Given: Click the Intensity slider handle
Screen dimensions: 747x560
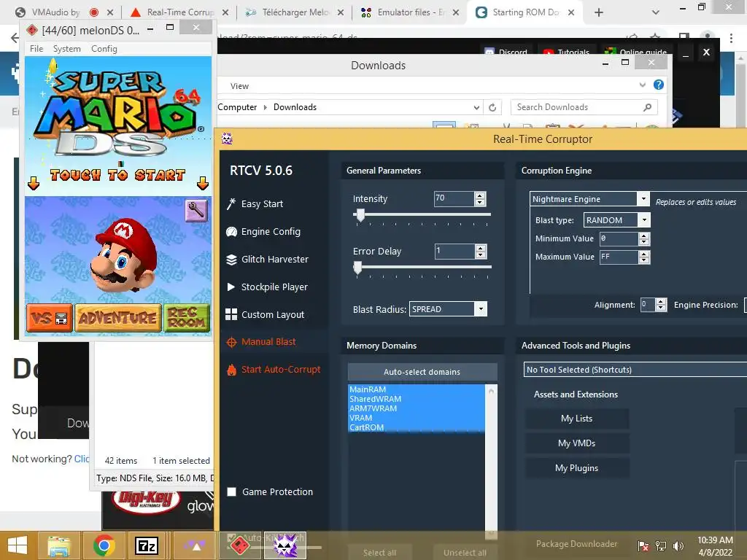Looking at the screenshot, I should pos(360,215).
